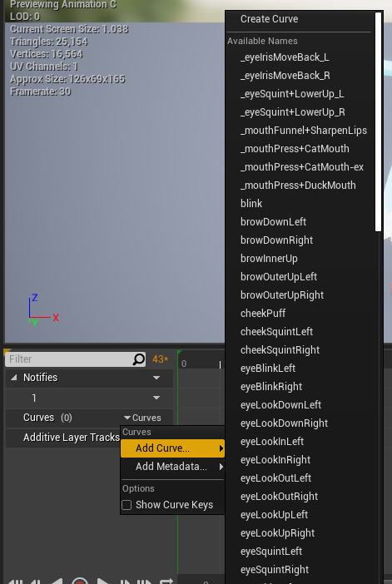This screenshot has height=584, width=392.
Task: Select _mouthPress+DuckMouth curve name
Action: pyautogui.click(x=298, y=186)
